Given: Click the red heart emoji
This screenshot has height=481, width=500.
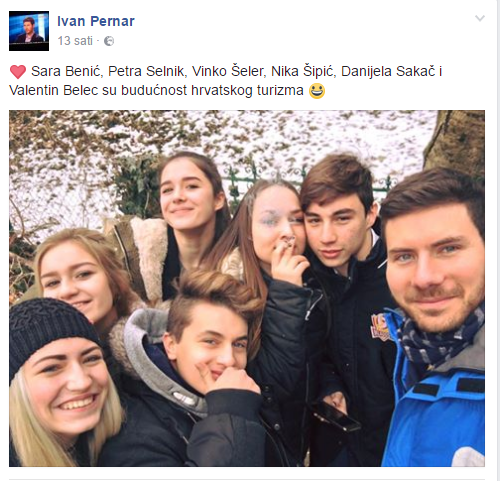Looking at the screenshot, I should (x=18, y=72).
